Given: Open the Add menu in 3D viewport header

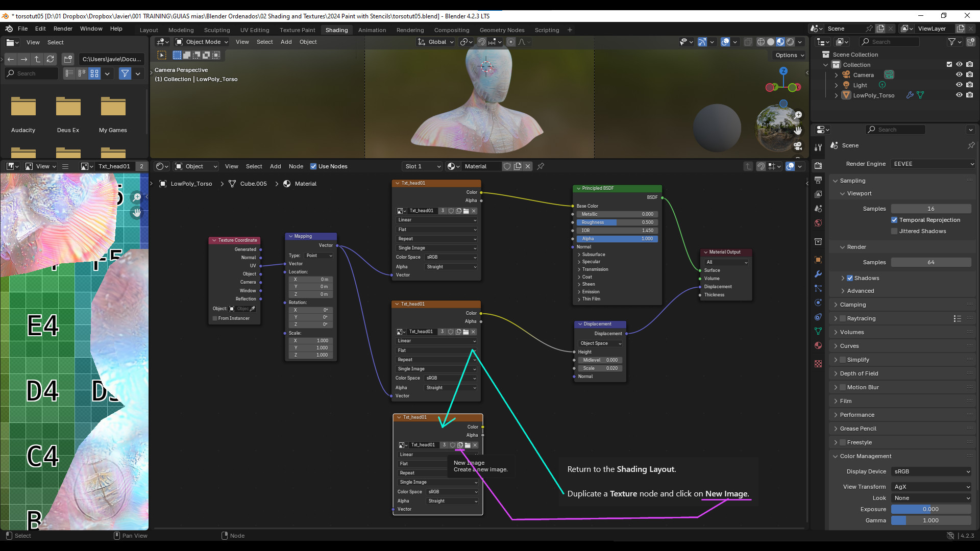Looking at the screenshot, I should tap(286, 42).
